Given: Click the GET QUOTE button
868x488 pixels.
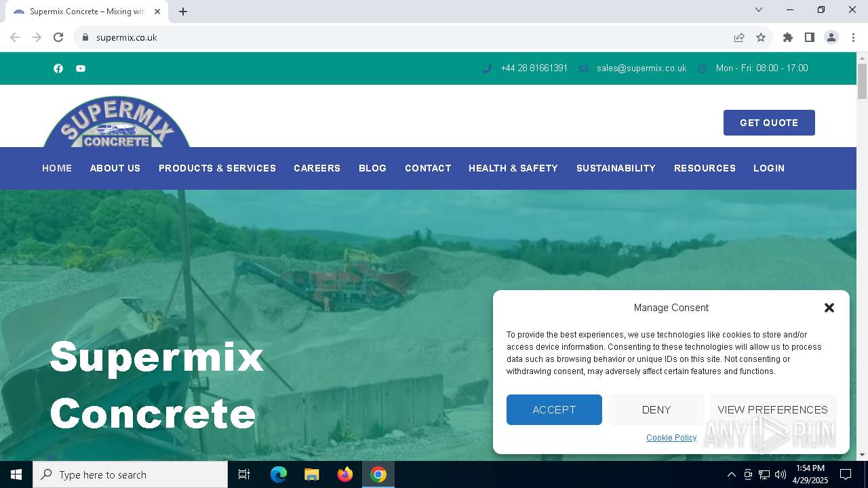Looking at the screenshot, I should pyautogui.click(x=769, y=123).
